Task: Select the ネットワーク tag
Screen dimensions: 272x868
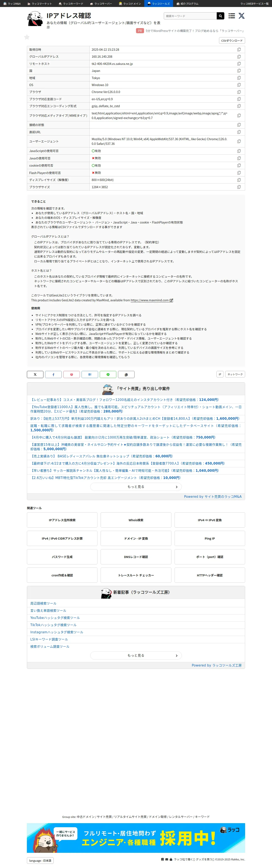Action: [x=235, y=374]
